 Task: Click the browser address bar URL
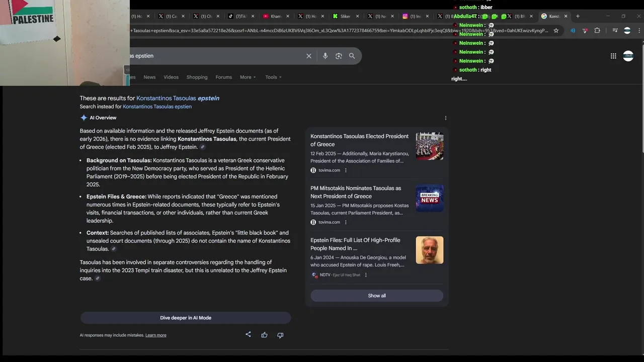pyautogui.click(x=340, y=31)
